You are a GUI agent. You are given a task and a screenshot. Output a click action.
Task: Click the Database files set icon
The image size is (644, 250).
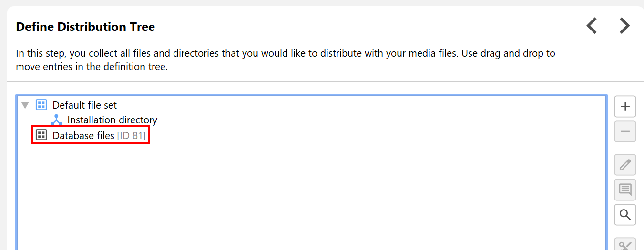coord(41,135)
